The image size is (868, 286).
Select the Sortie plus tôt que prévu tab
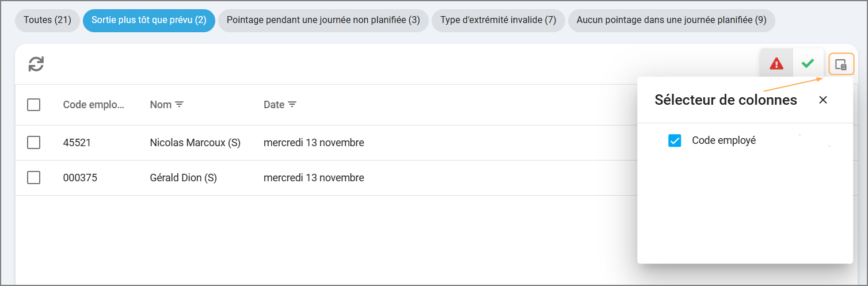pyautogui.click(x=149, y=20)
